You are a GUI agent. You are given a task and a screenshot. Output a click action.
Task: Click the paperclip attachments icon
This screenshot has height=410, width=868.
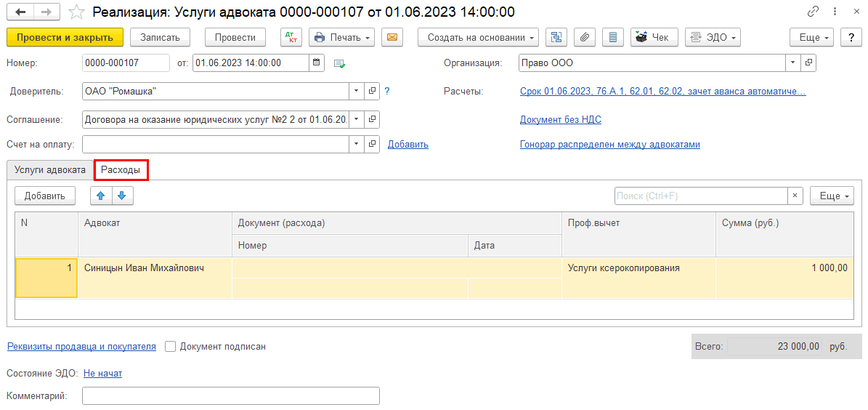585,37
